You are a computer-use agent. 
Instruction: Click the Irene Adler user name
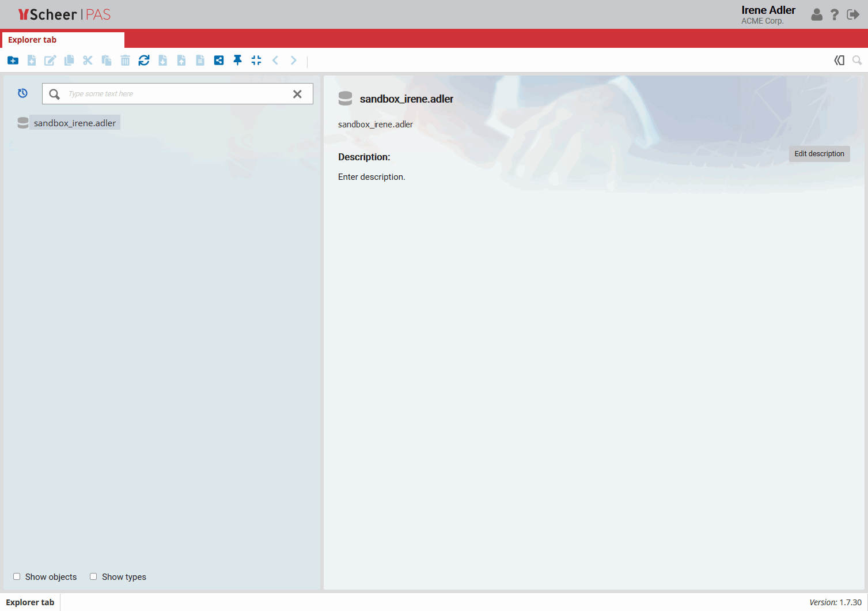(x=768, y=10)
